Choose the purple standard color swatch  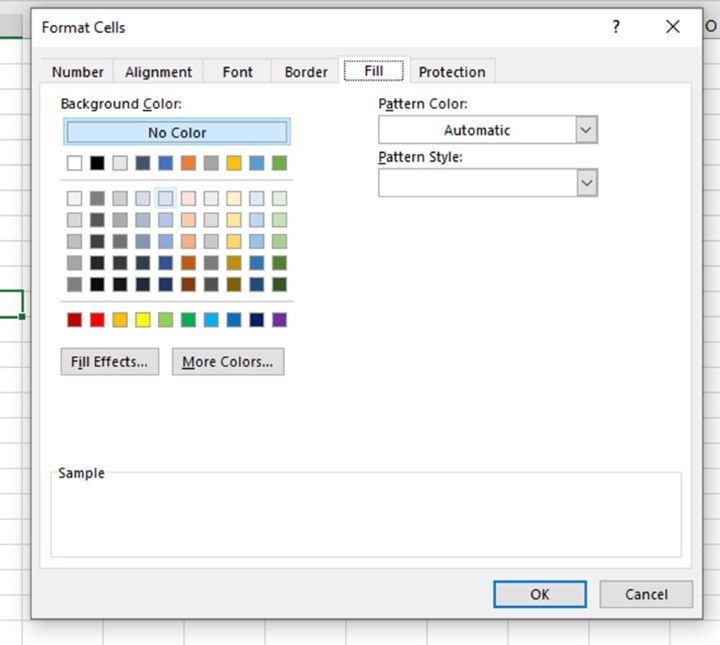tap(279, 320)
